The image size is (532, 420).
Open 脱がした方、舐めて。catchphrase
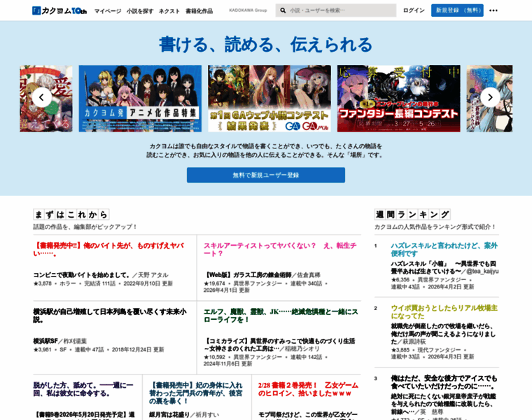tap(83, 389)
